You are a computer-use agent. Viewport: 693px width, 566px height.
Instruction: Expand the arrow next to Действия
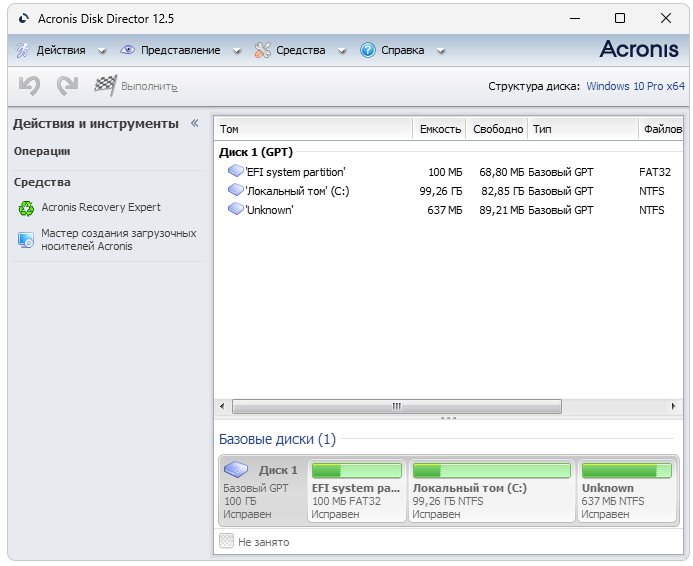(102, 51)
